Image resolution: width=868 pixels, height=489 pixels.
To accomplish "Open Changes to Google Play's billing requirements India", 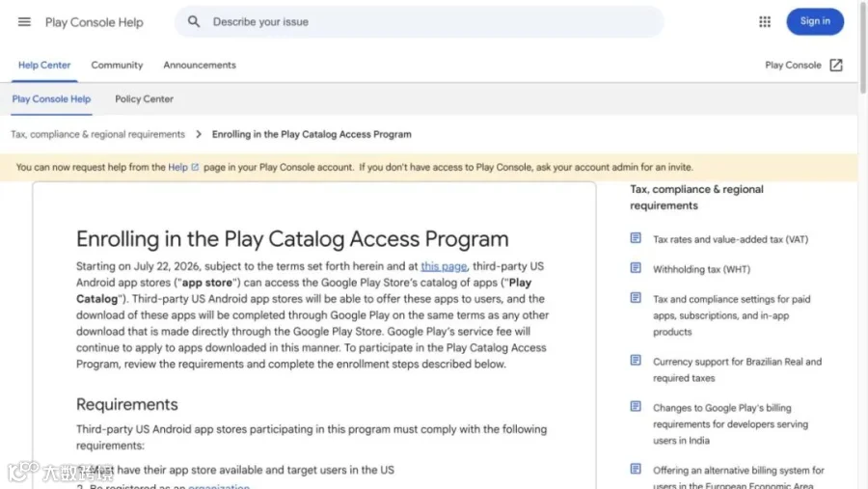I will [x=730, y=423].
